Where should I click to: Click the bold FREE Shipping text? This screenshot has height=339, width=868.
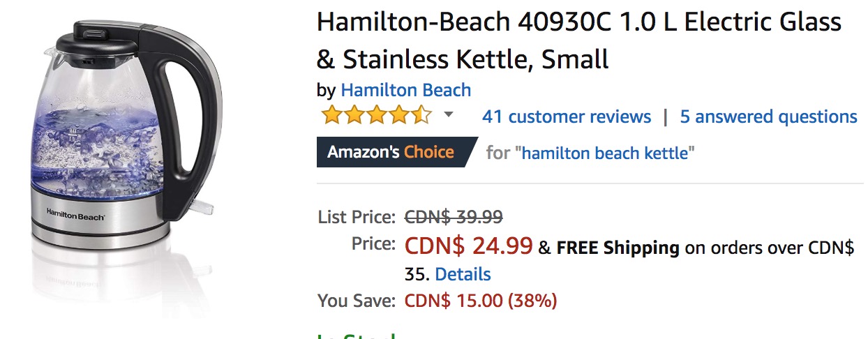click(x=618, y=248)
